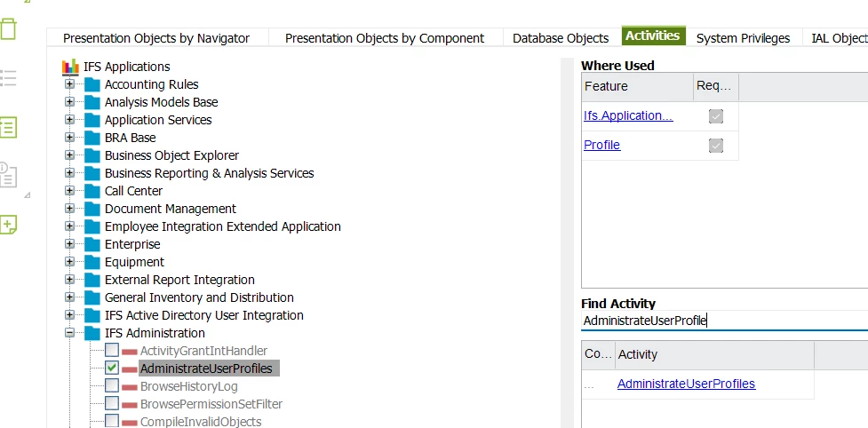Click the gray document info sidebar icon
Viewport: 868px width, 428px height.
coord(8,174)
